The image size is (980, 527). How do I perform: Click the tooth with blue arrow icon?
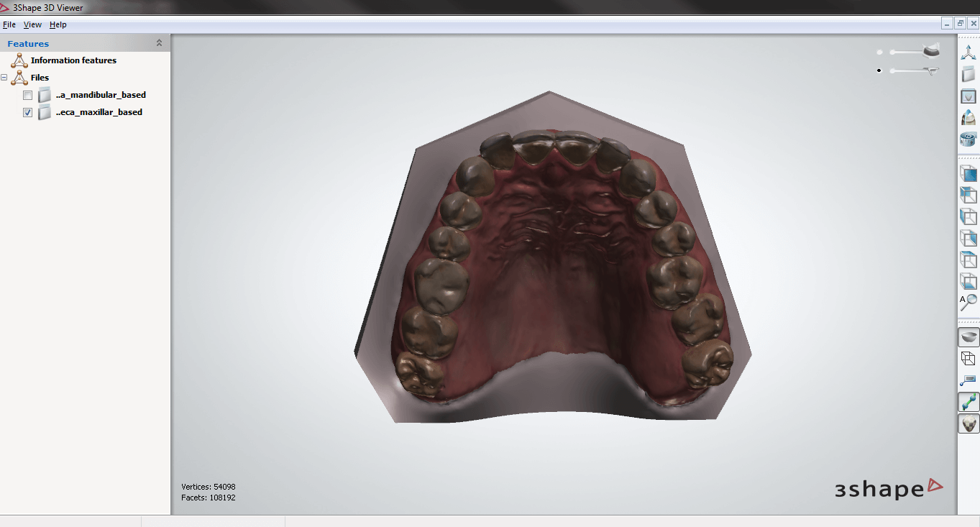pyautogui.click(x=968, y=117)
